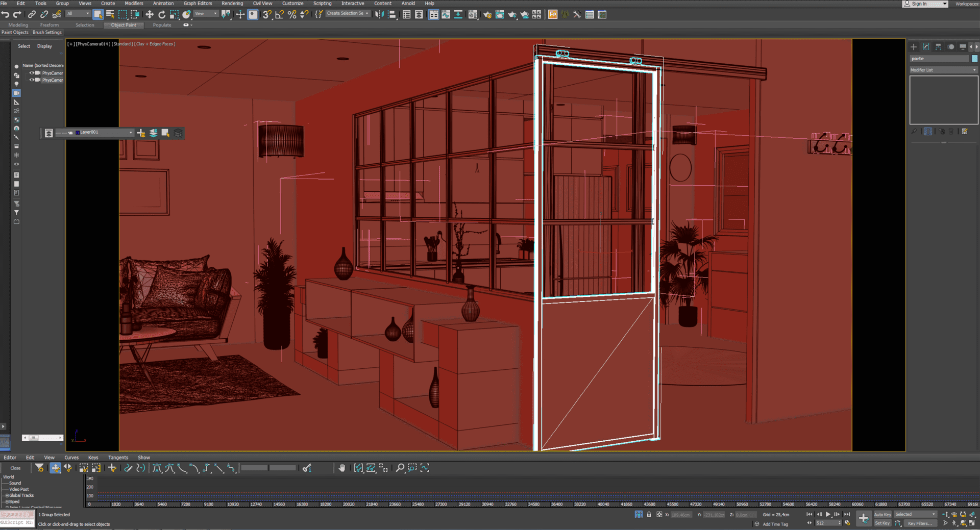Viewport: 980px width, 530px height.
Task: Expand the Global Tracks tree node
Action: [x=7, y=496]
